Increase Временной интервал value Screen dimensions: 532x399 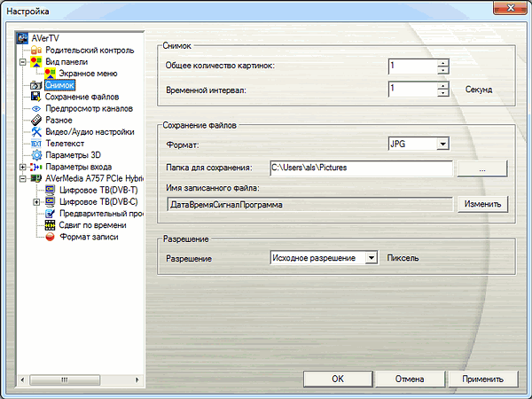(442, 85)
